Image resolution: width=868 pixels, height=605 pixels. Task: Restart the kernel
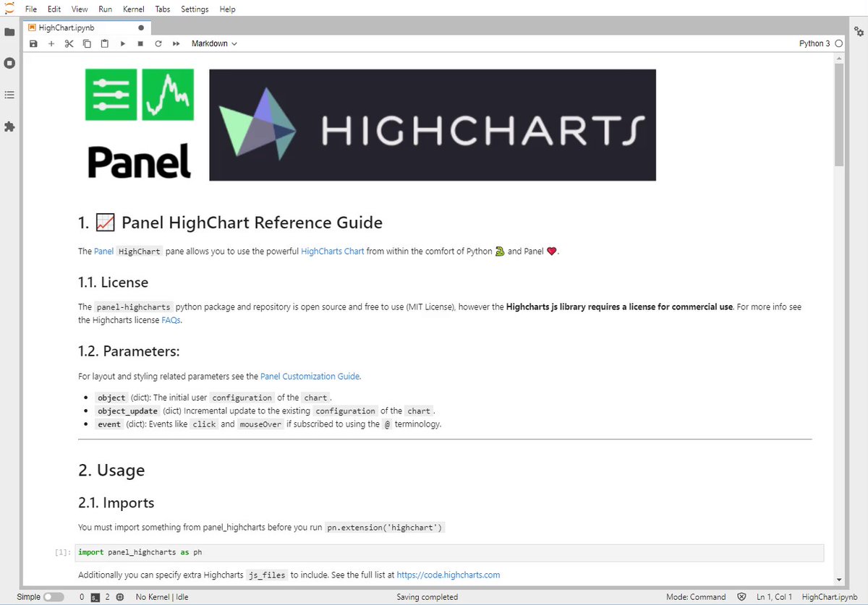tap(158, 43)
